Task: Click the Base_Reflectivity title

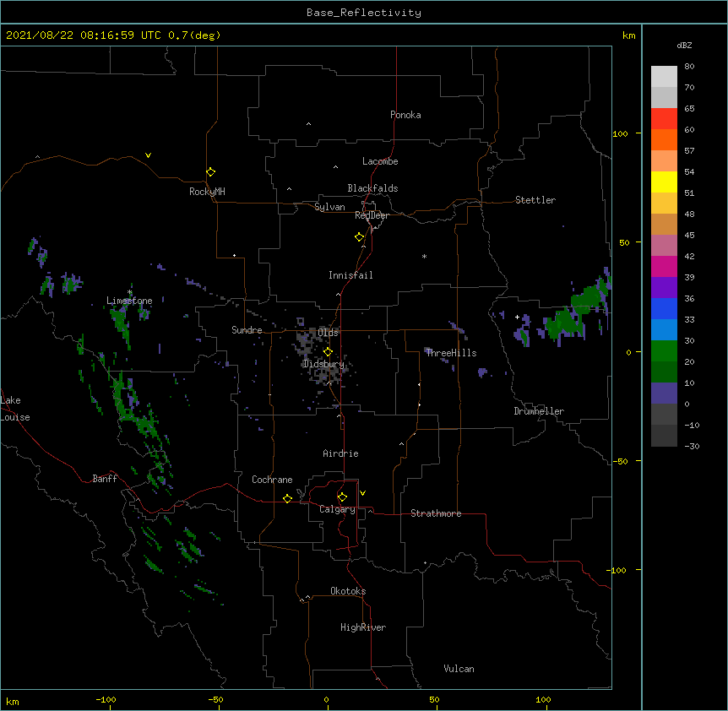Action: (x=364, y=13)
